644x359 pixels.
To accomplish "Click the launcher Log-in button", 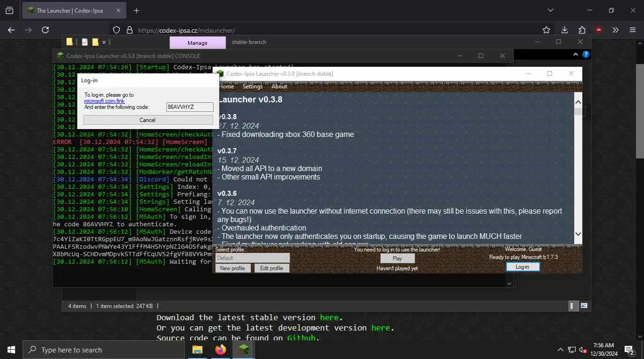I will (523, 267).
